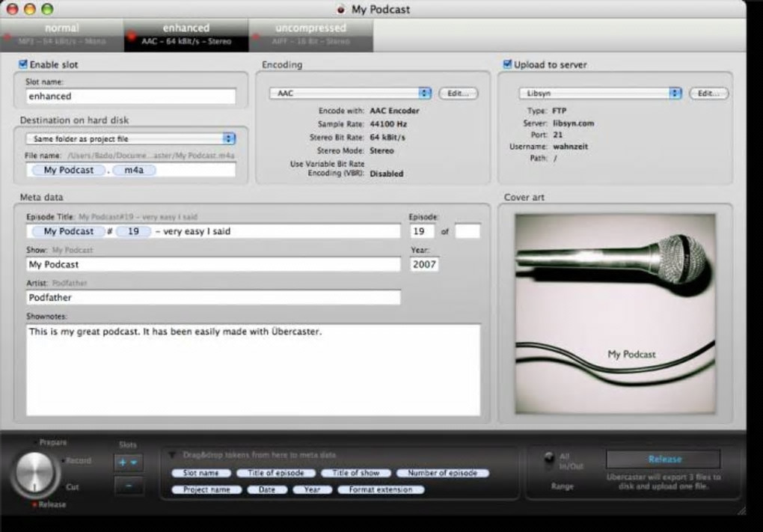Click the Slot name text field

pos(130,96)
